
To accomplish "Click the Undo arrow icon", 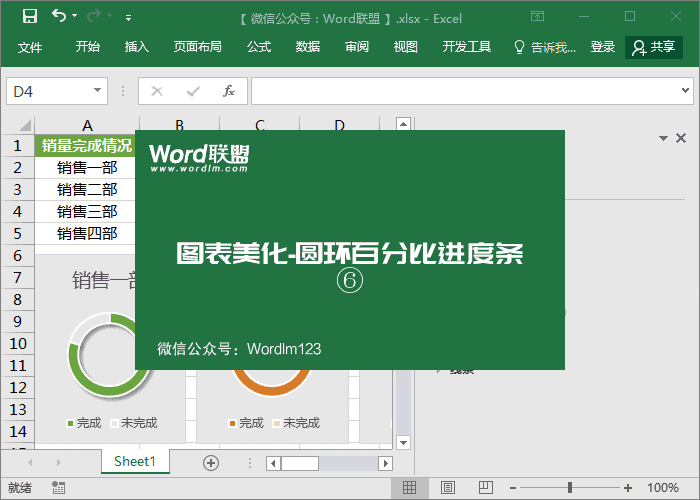I will click(60, 17).
